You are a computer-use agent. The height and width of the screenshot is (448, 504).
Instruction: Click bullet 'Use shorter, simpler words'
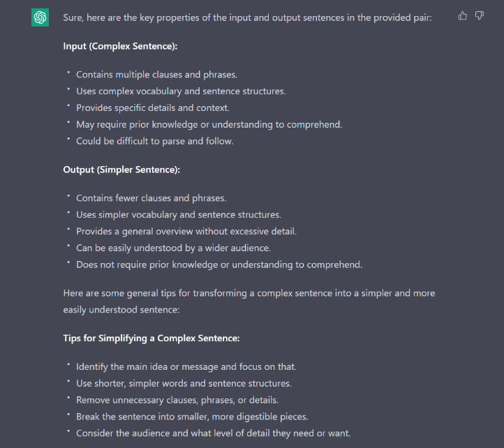tap(184, 383)
